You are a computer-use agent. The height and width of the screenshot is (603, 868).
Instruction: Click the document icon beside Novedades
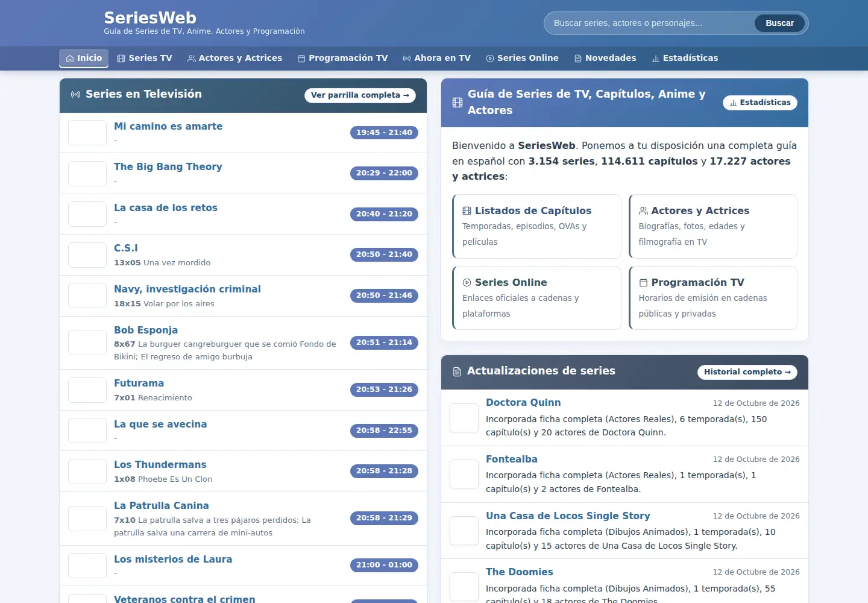click(x=578, y=58)
